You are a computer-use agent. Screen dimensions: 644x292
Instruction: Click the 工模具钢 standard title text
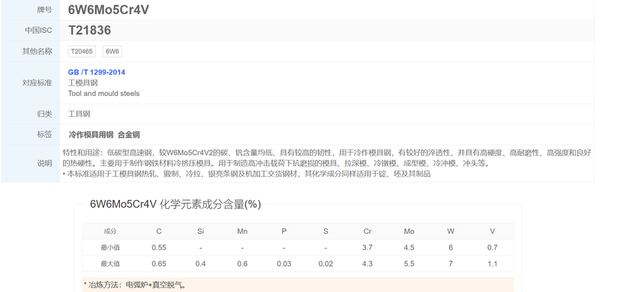point(83,83)
